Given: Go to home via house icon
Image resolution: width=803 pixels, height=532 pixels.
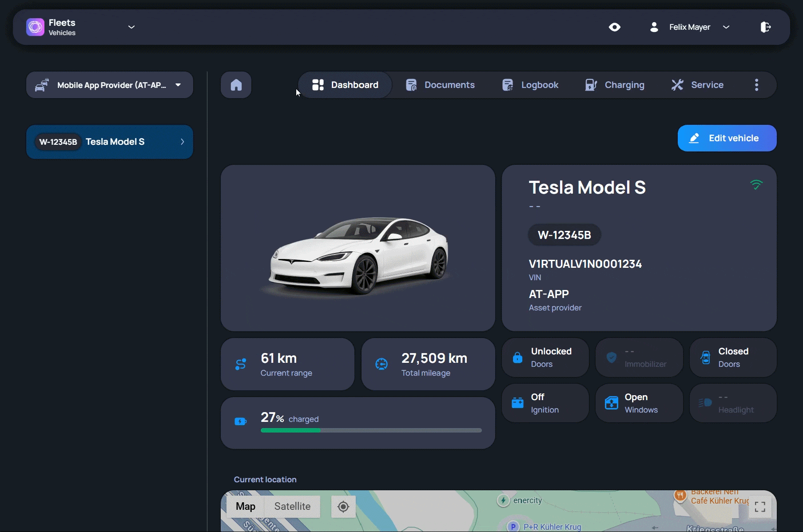Looking at the screenshot, I should pos(236,85).
